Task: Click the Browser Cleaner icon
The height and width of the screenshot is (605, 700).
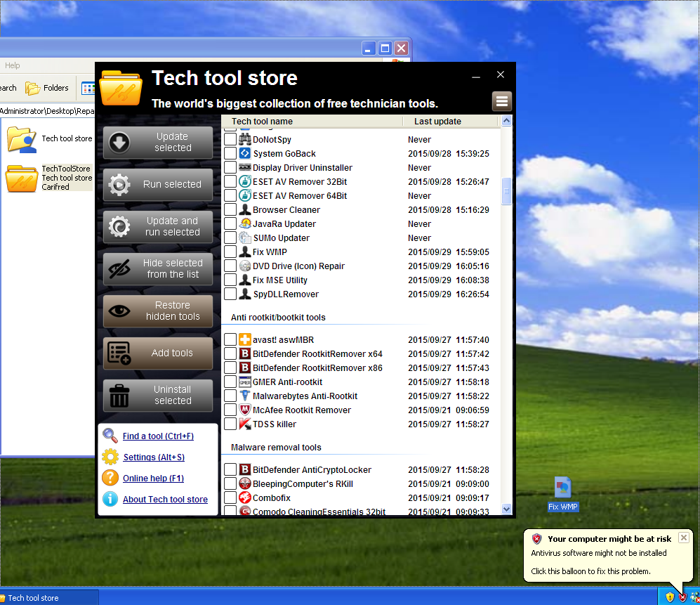Action: coord(244,209)
